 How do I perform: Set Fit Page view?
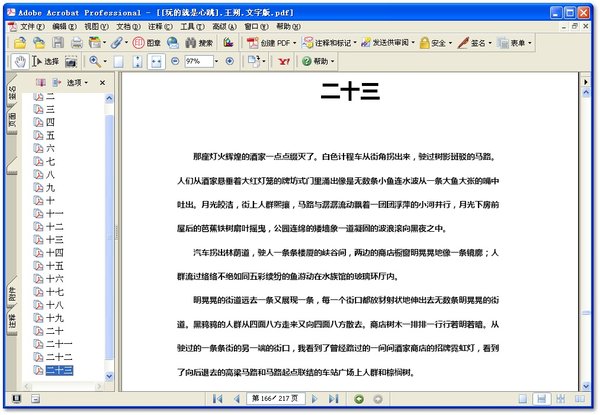pyautogui.click(x=137, y=61)
